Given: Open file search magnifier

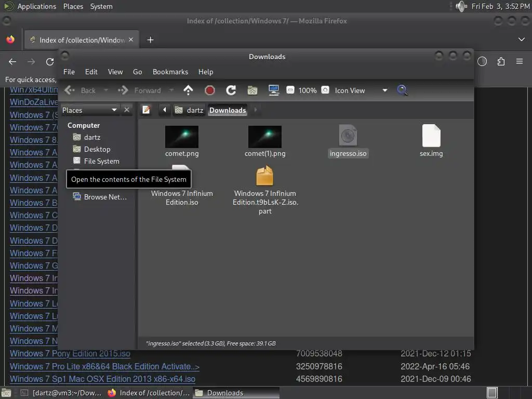Looking at the screenshot, I should (x=402, y=90).
